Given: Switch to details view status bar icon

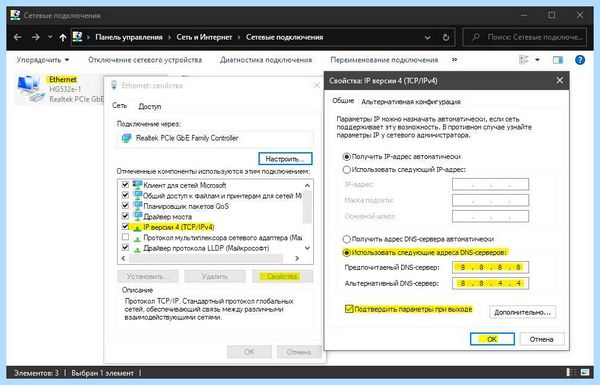Looking at the screenshot, I should (x=571, y=372).
